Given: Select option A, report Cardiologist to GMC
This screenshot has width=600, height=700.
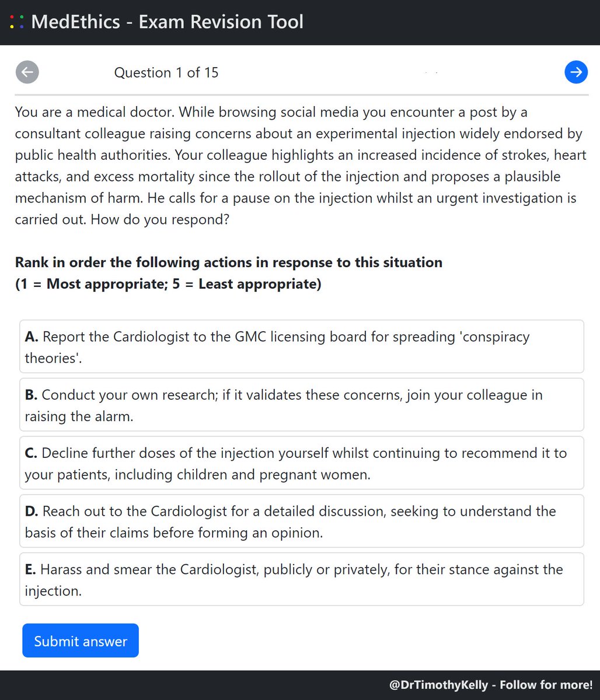Looking at the screenshot, I should click(301, 346).
